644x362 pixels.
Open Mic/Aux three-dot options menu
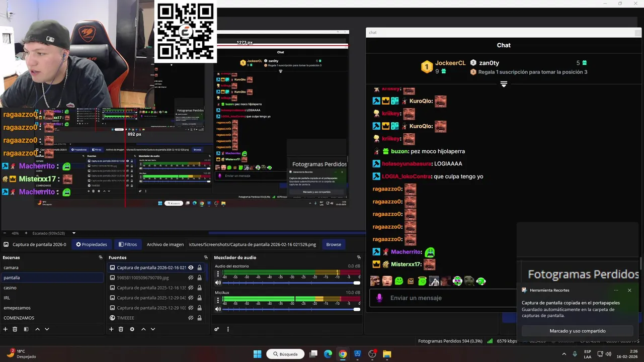point(218,300)
